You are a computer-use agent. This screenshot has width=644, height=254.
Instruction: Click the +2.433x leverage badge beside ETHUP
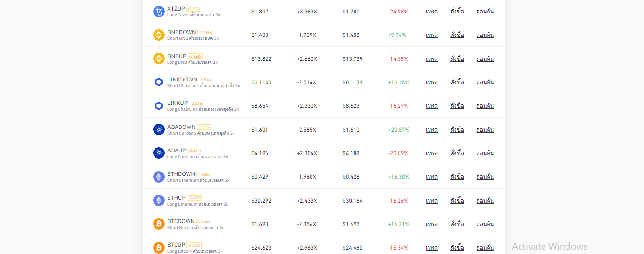(194, 198)
